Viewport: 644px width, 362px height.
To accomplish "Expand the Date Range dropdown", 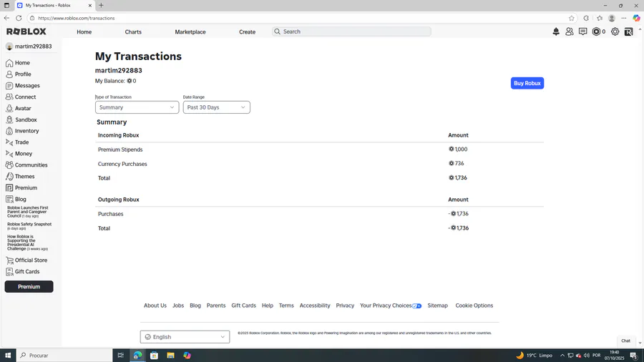I will [216, 107].
